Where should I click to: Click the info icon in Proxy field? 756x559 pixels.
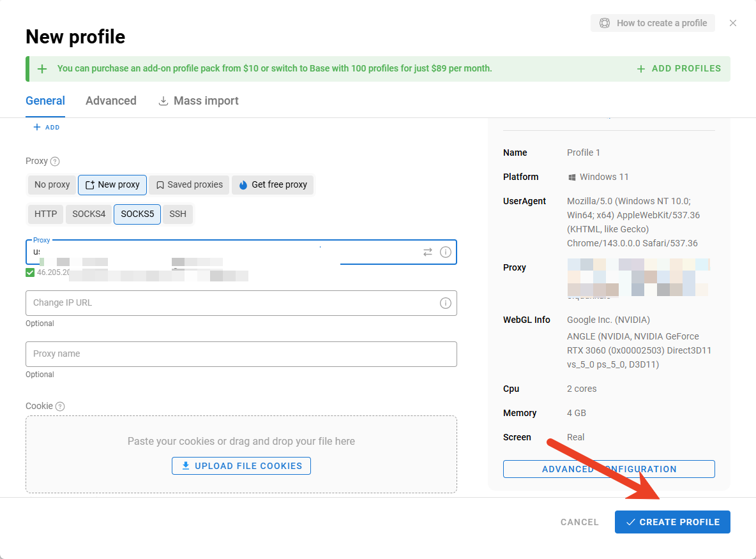(446, 252)
